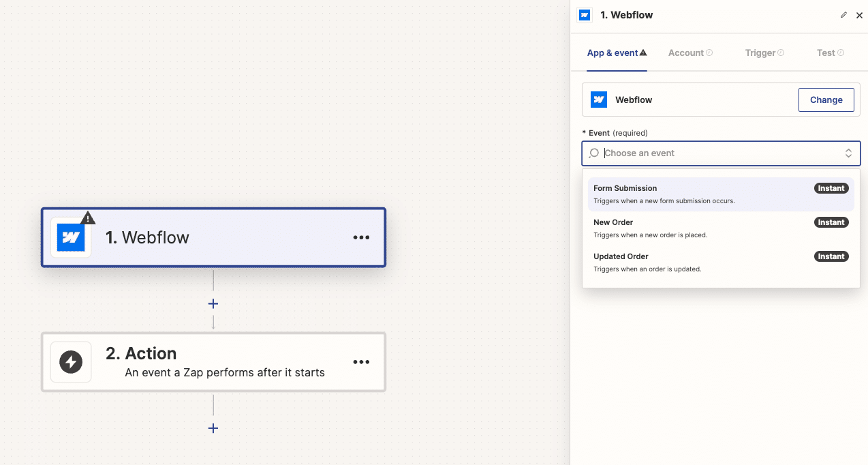
Task: Click 'An event a Zap performs after it starts'
Action: coord(225,373)
